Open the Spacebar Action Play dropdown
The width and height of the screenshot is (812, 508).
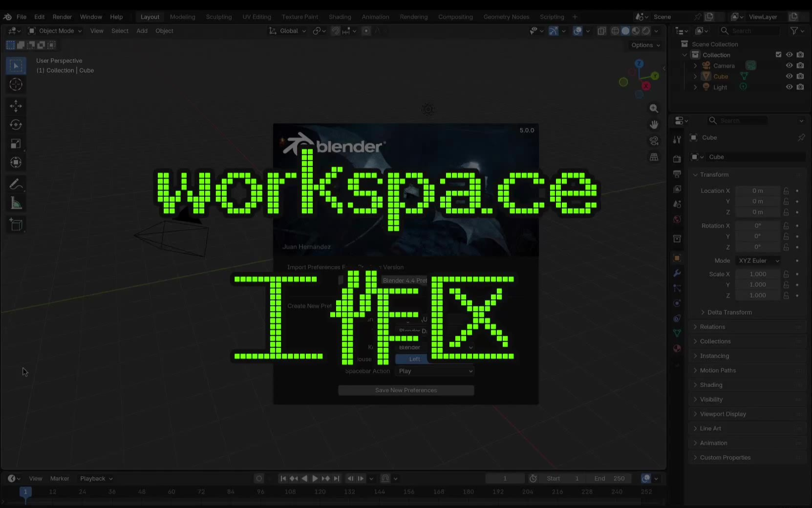pos(435,371)
